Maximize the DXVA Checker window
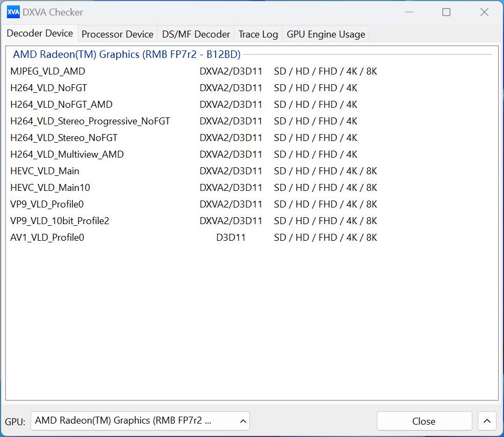The width and height of the screenshot is (504, 437). click(x=446, y=12)
